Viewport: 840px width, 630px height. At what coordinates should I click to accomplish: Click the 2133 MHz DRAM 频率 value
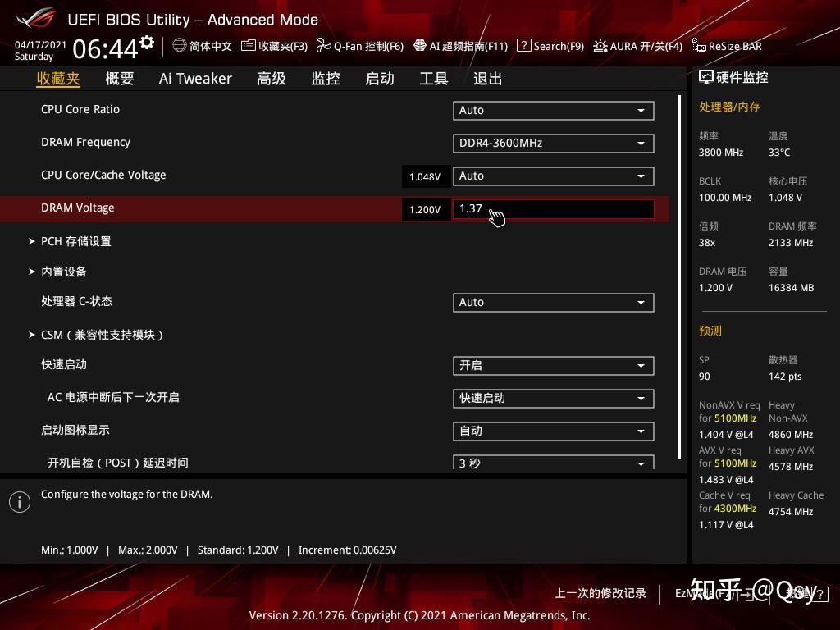click(791, 243)
